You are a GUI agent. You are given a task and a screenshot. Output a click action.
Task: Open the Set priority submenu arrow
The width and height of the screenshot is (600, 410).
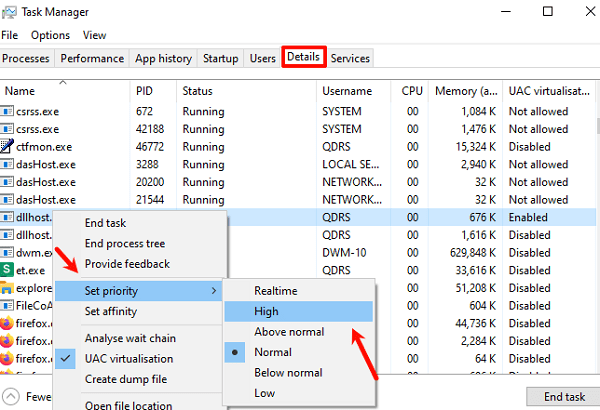coord(214,291)
